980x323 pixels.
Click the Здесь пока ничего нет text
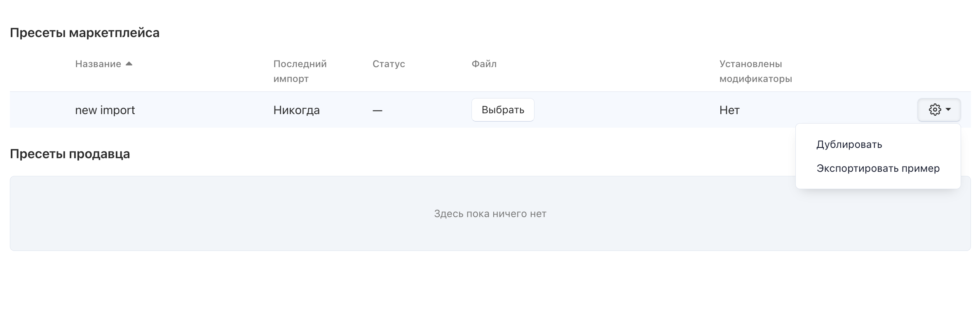coord(490,214)
